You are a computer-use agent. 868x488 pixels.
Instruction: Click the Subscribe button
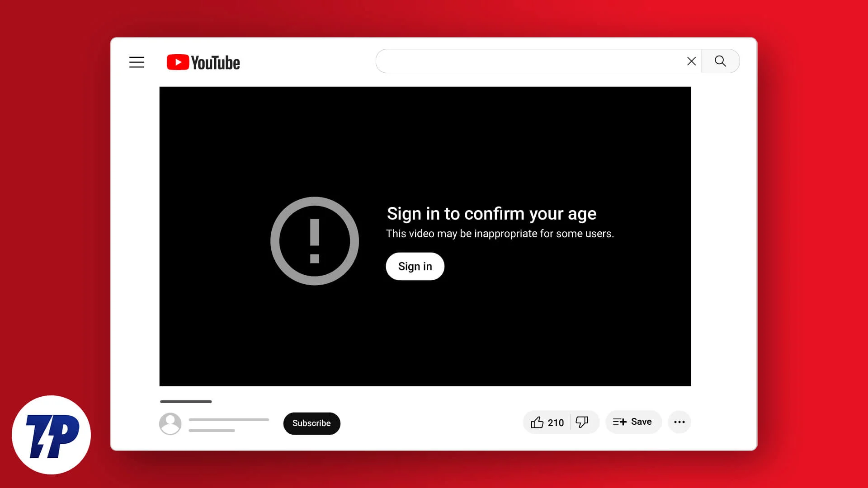click(312, 423)
